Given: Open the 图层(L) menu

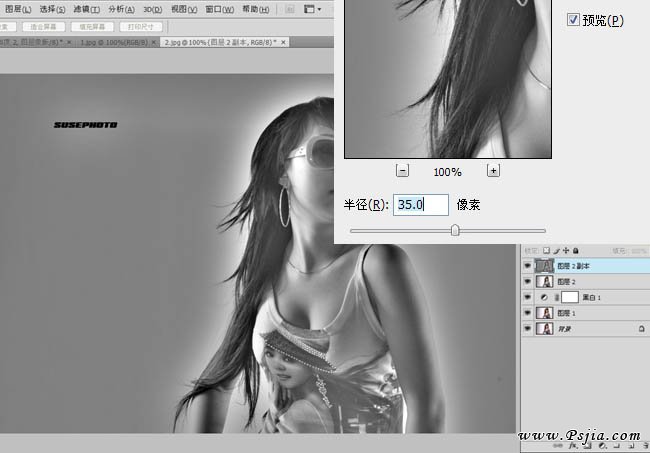Looking at the screenshot, I should 18,9.
